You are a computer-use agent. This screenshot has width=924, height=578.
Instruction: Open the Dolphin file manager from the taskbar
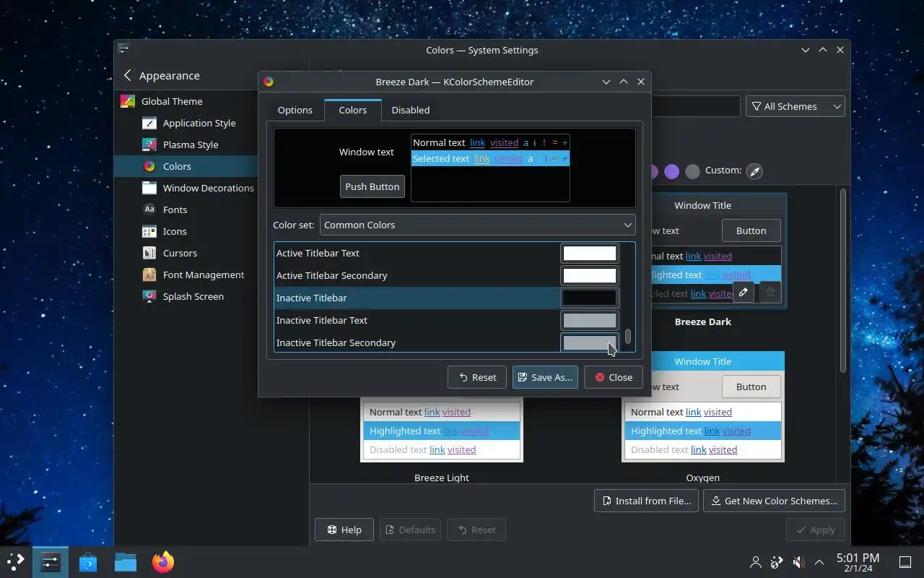pos(126,561)
